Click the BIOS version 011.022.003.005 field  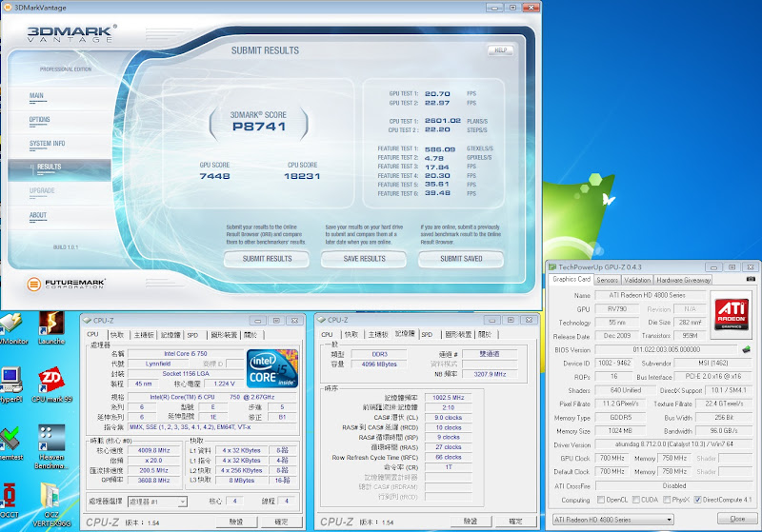tap(666, 349)
